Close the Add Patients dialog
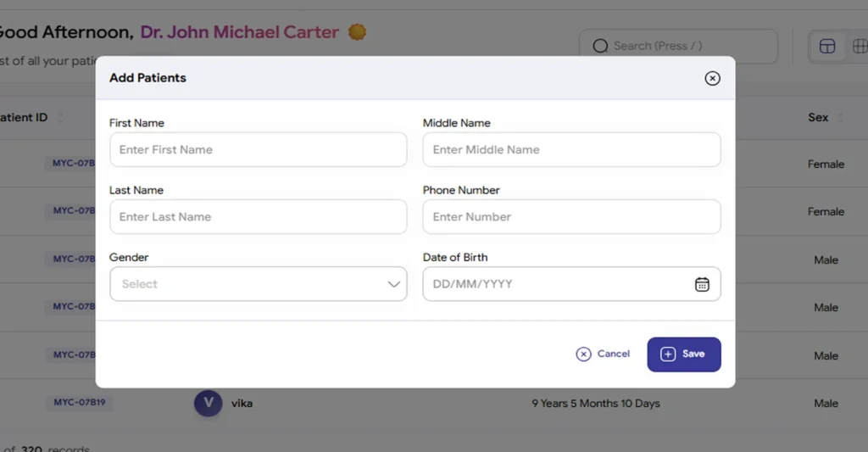The width and height of the screenshot is (868, 452). [x=712, y=78]
